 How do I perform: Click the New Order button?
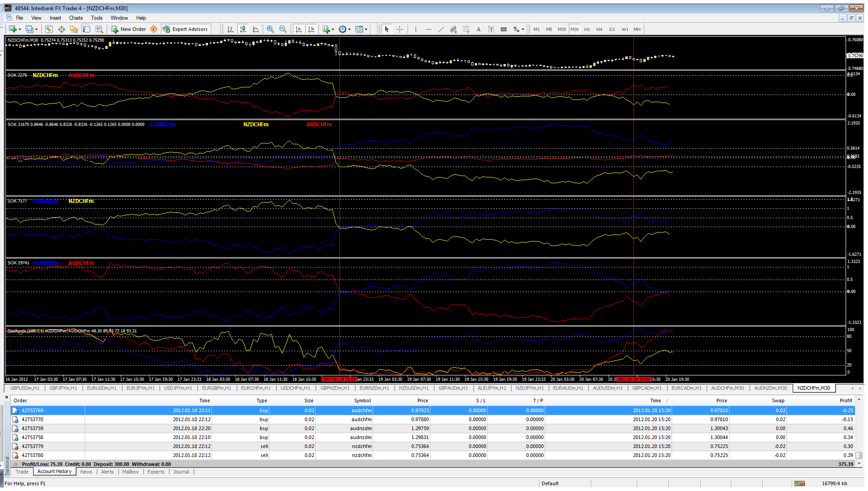point(129,29)
